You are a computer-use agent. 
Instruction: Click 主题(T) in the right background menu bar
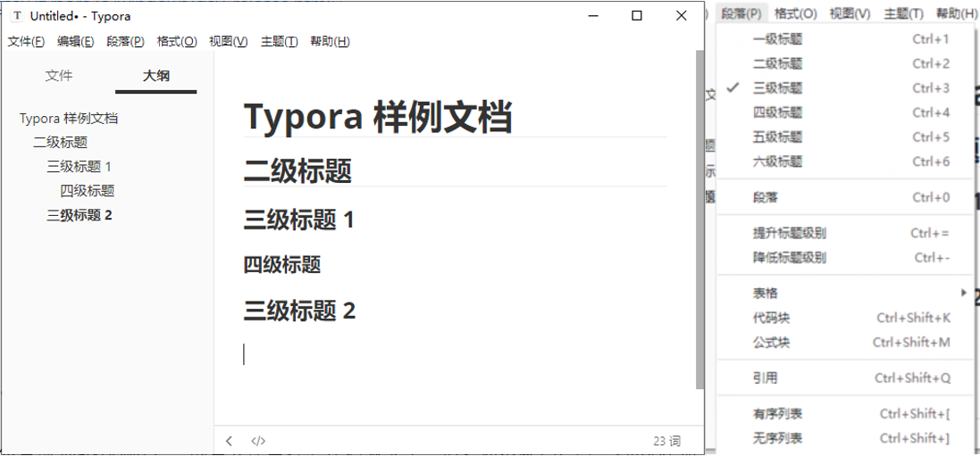903,13
